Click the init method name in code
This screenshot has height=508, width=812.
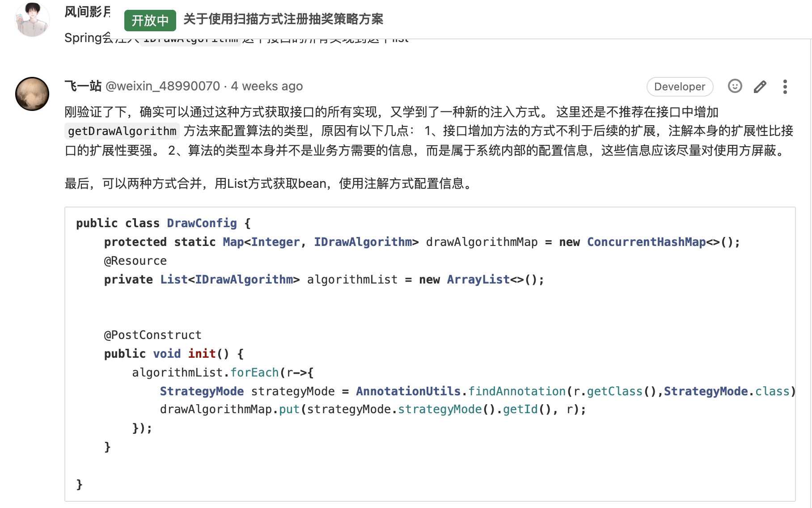[x=202, y=354]
